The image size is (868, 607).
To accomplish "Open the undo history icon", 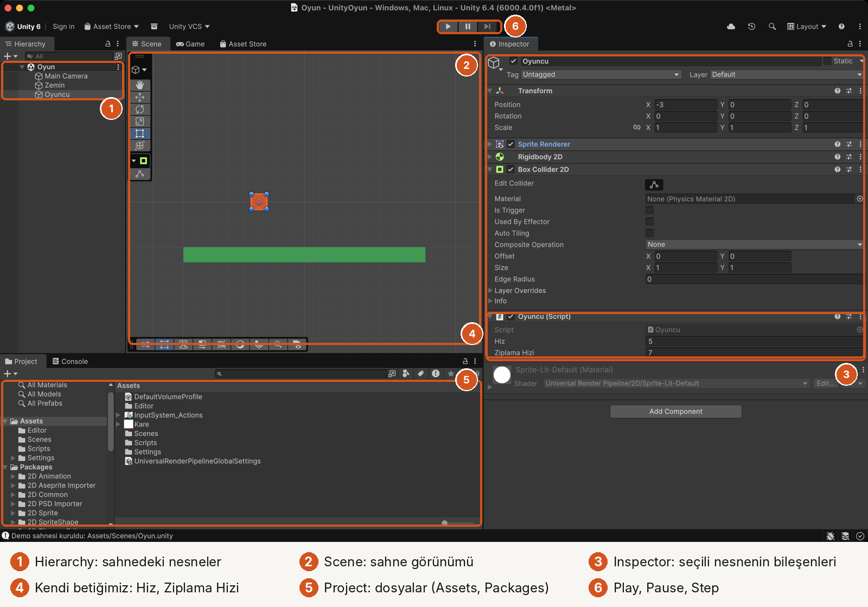I will (x=752, y=27).
